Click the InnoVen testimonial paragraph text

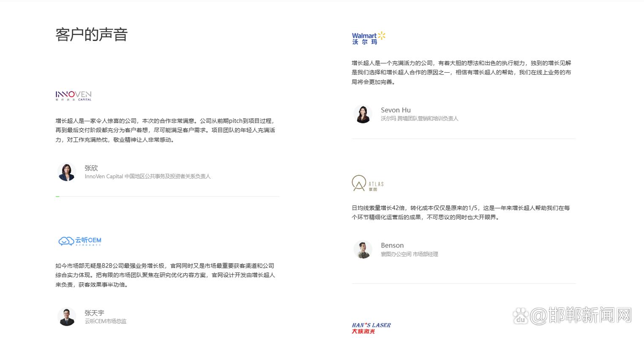click(166, 130)
